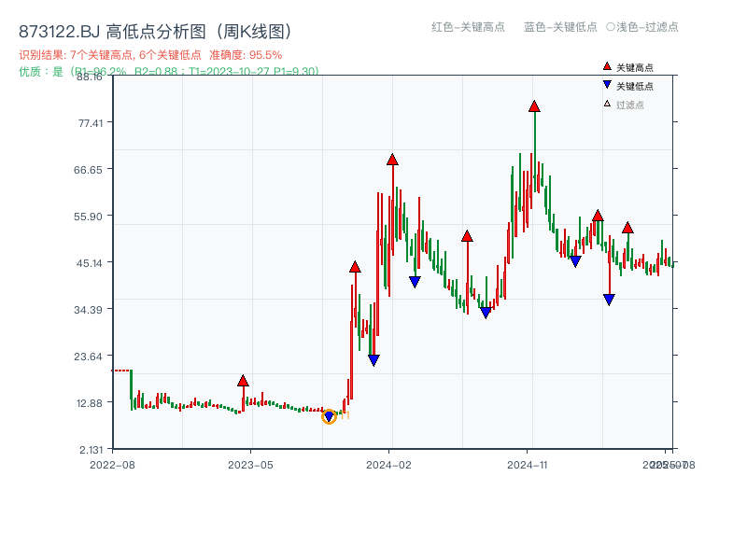Click the 2024-11 date label on the x-axis

coord(528,464)
